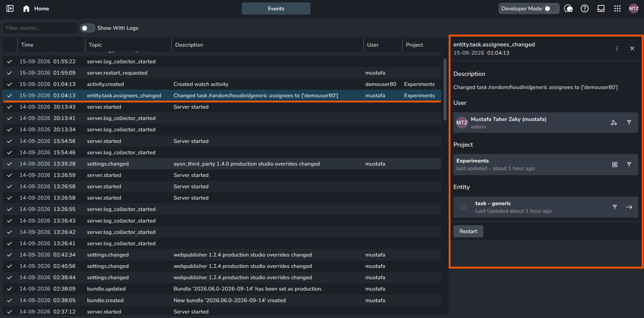
Task: Select the Events tab
Action: 276,9
